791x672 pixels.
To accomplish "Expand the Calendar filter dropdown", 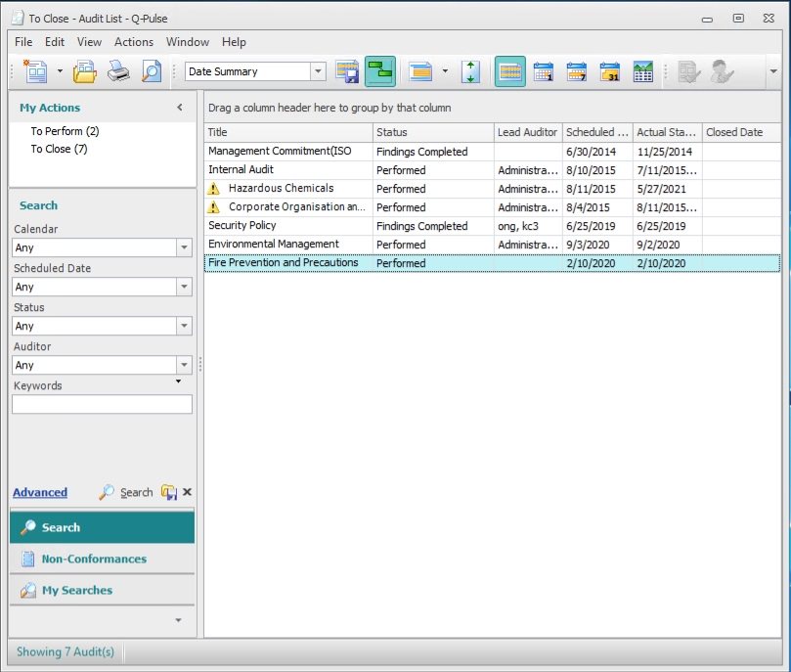I will [x=184, y=248].
